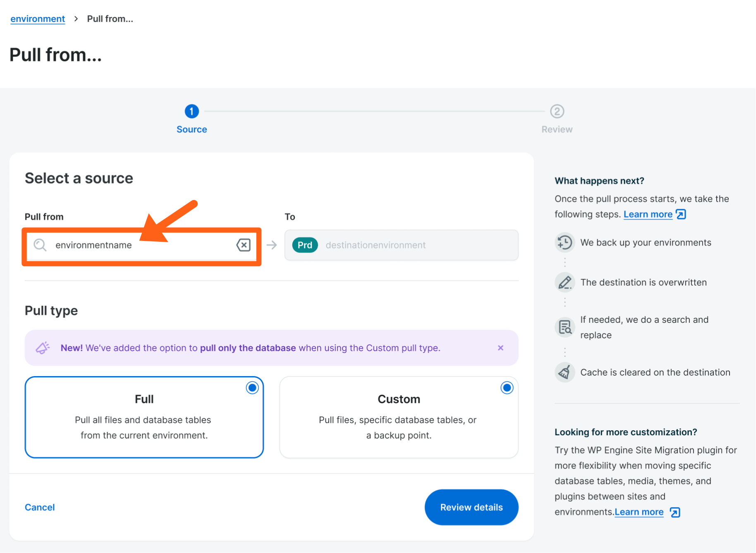
Task: Open the environment breadcrumb link
Action: tap(38, 19)
